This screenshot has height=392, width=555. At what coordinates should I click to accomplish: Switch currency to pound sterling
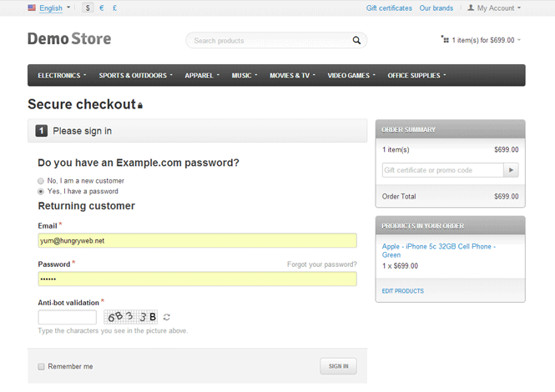(x=114, y=8)
